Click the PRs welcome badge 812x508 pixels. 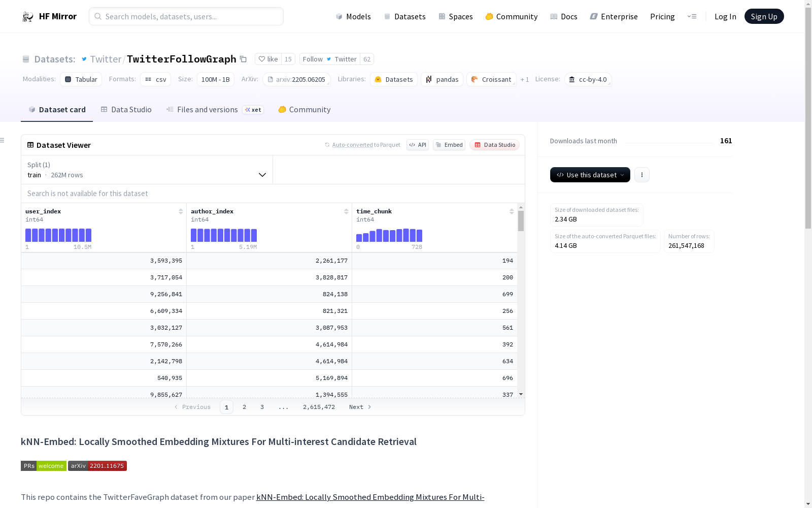[x=44, y=466]
